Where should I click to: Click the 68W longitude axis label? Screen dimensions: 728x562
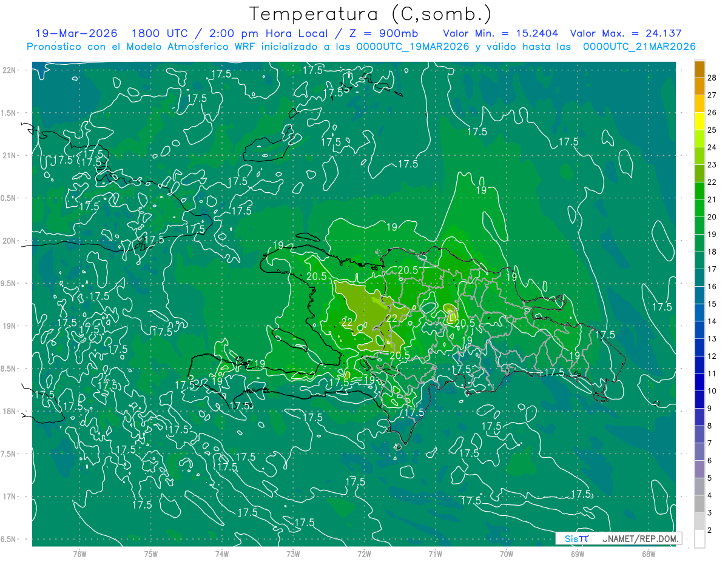pos(648,554)
